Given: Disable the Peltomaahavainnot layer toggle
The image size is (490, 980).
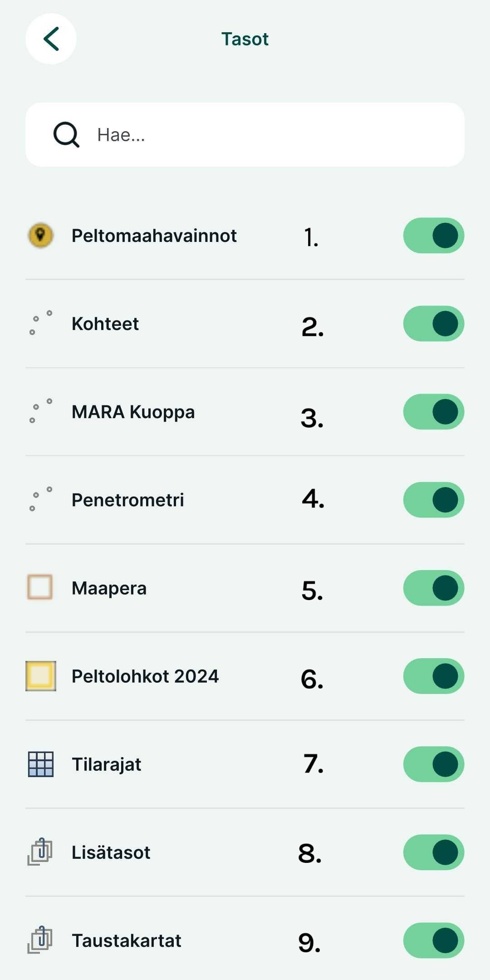Looking at the screenshot, I should 433,236.
